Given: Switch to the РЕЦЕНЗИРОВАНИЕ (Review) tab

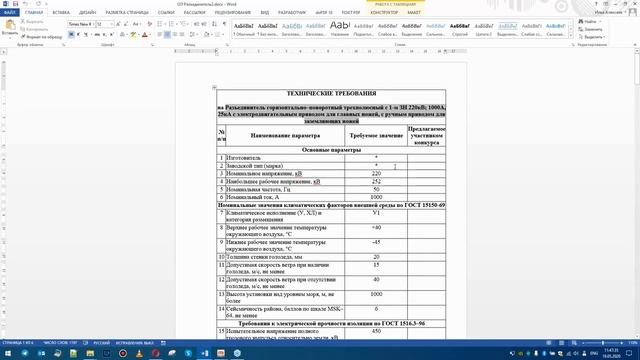Looking at the screenshot, I should click(x=233, y=13).
